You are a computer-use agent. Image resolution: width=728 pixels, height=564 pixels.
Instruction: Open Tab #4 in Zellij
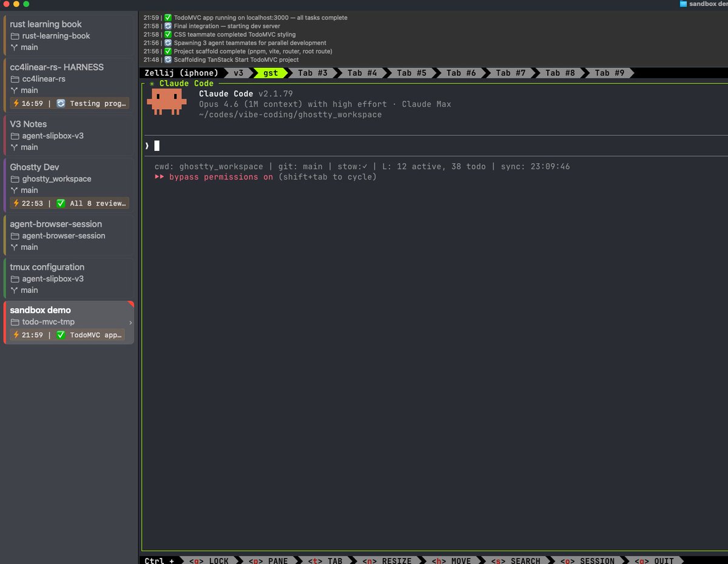362,73
